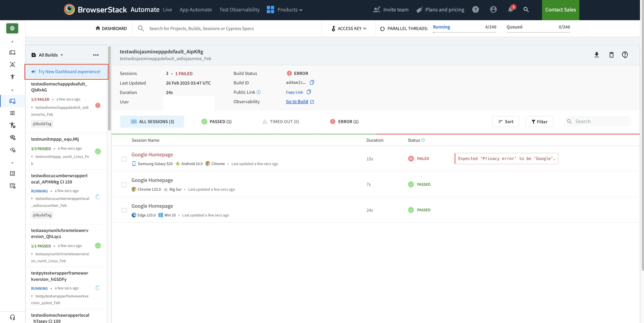
Task: Click Try New Dashboard experience banner
Action: [66, 72]
